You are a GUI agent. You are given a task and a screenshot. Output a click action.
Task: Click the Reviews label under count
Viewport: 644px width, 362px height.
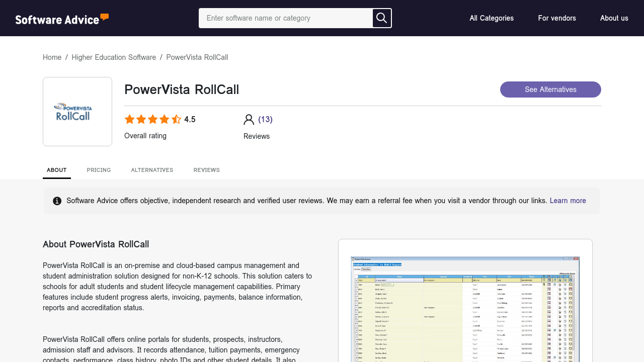click(257, 136)
